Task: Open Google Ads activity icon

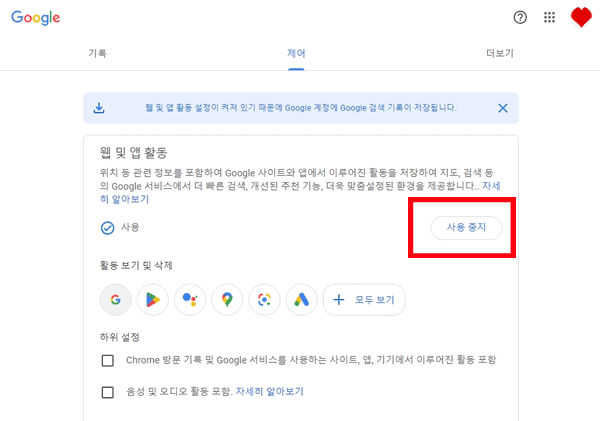Action: [302, 300]
